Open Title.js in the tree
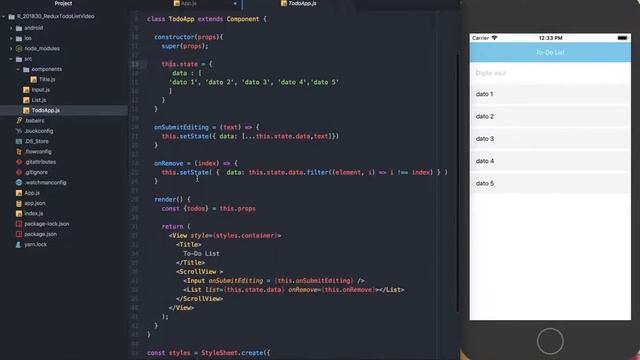Viewport: 640px width, 360px height. point(47,80)
